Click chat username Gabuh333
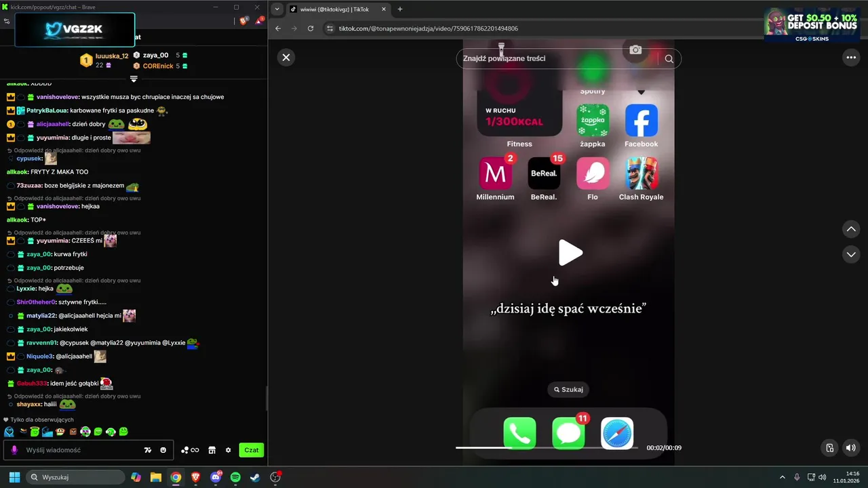The width and height of the screenshot is (868, 488). pos(32,384)
